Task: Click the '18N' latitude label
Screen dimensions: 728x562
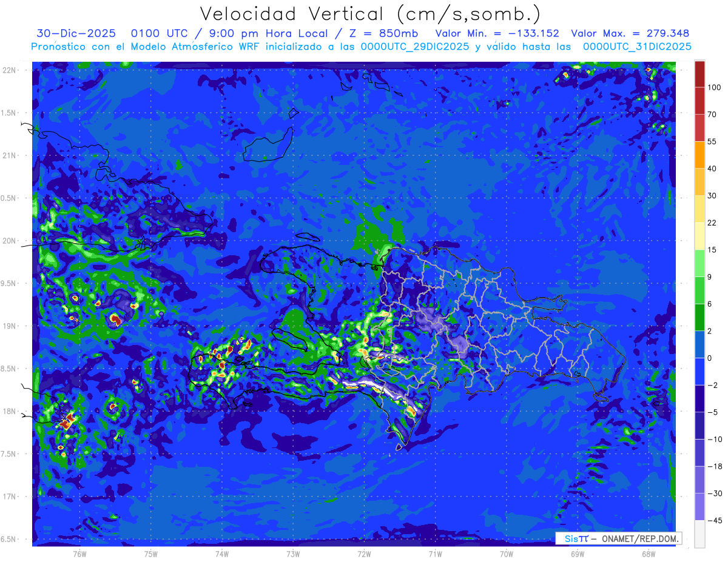Action: pos(10,411)
